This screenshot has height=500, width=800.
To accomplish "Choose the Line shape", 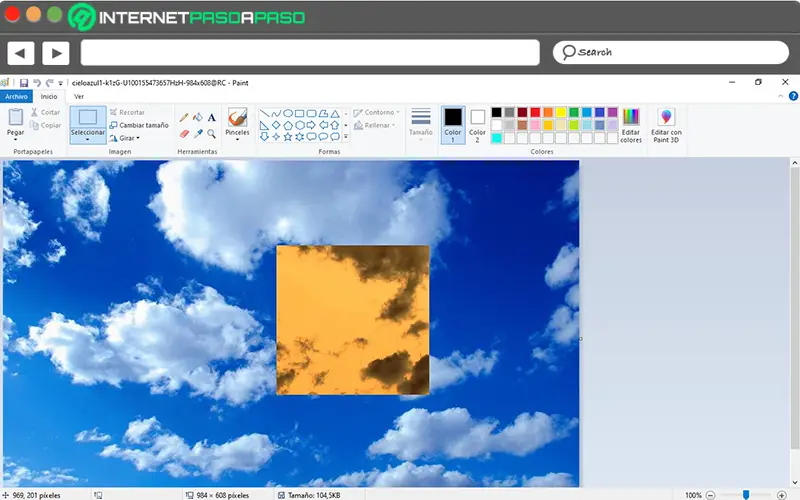I will (x=264, y=113).
